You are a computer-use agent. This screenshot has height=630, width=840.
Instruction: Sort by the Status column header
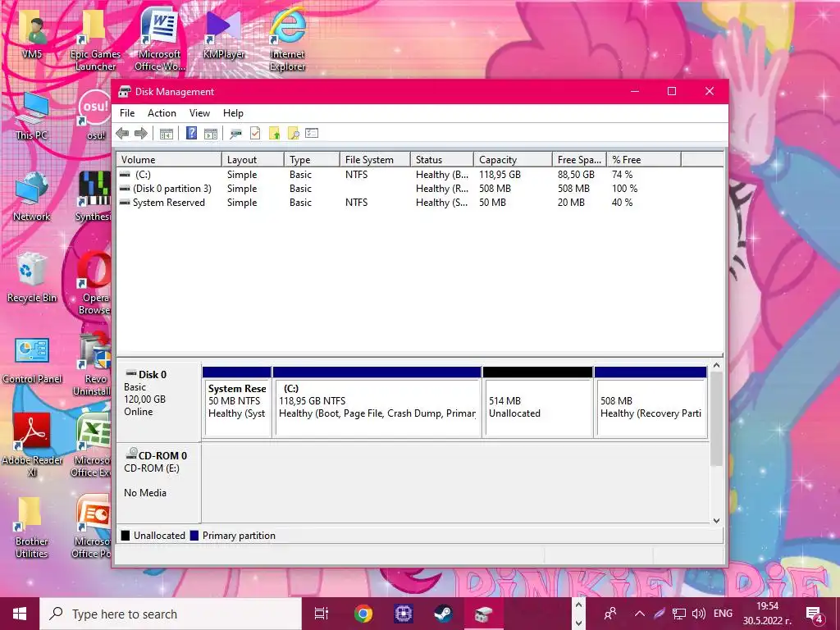[x=442, y=160]
